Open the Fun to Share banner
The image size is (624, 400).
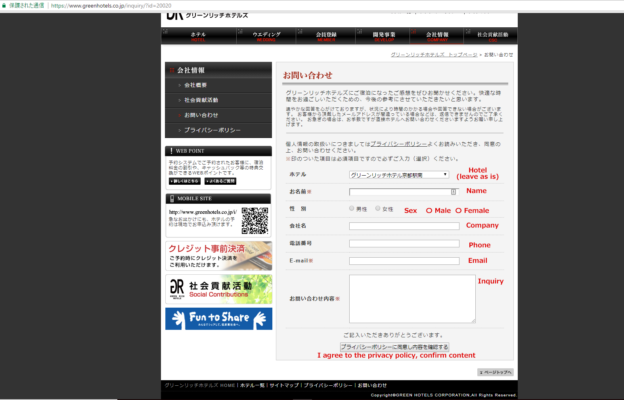click(x=218, y=319)
